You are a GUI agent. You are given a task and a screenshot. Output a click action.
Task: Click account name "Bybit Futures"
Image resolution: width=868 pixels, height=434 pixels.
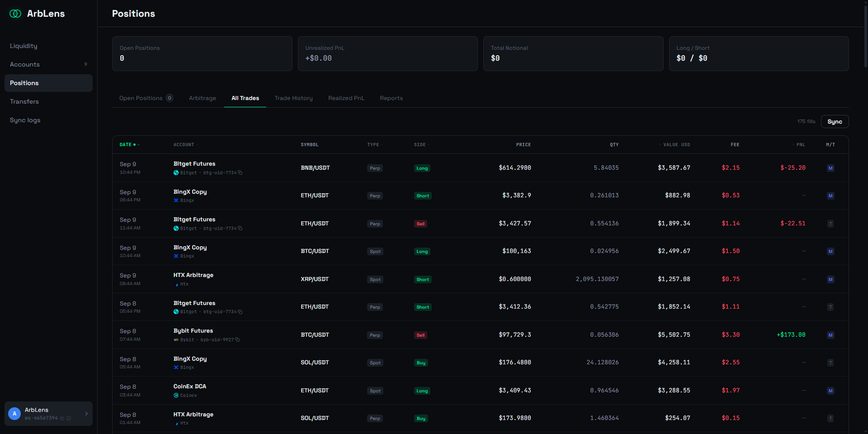(x=193, y=331)
